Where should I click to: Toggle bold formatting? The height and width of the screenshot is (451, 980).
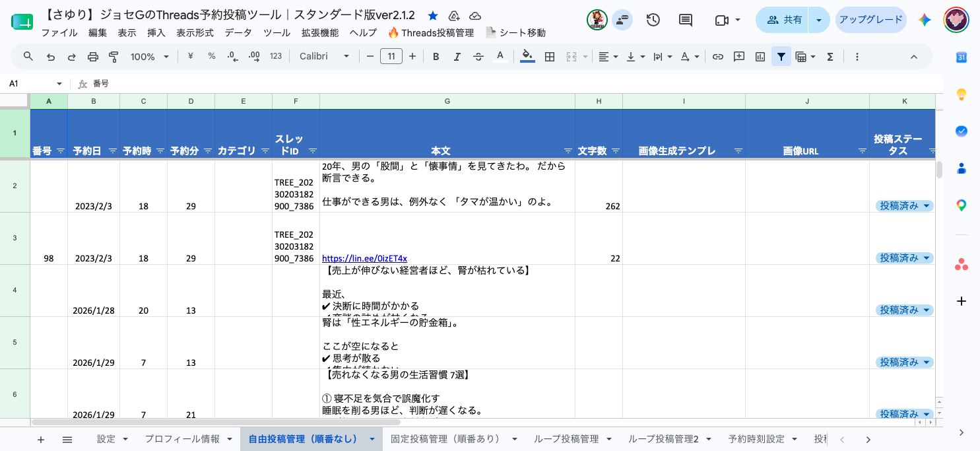click(x=436, y=57)
